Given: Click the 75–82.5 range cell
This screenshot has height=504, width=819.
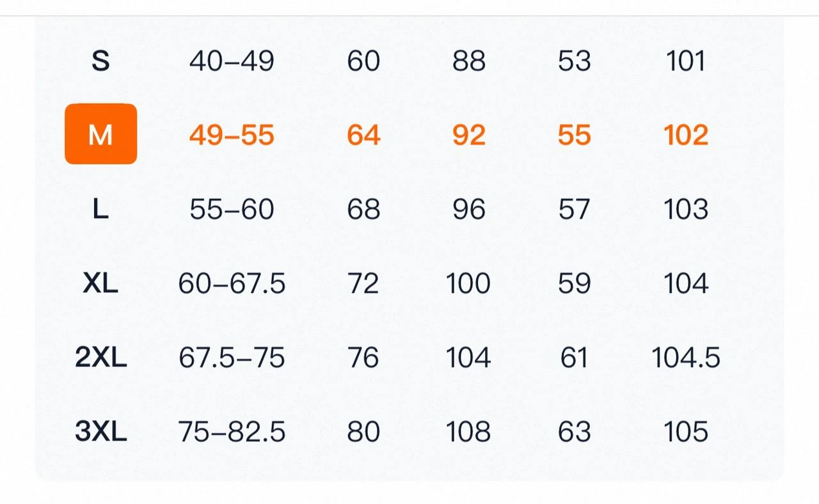Looking at the screenshot, I should coord(232,432).
